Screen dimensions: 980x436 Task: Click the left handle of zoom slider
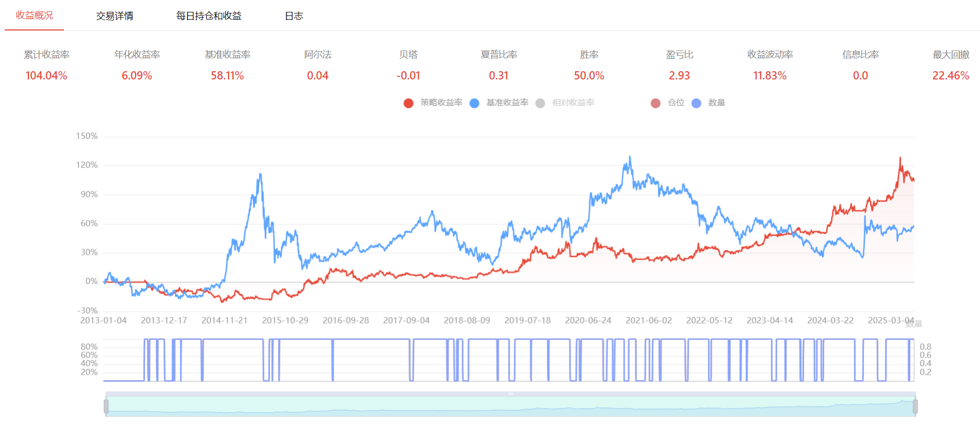pyautogui.click(x=106, y=407)
